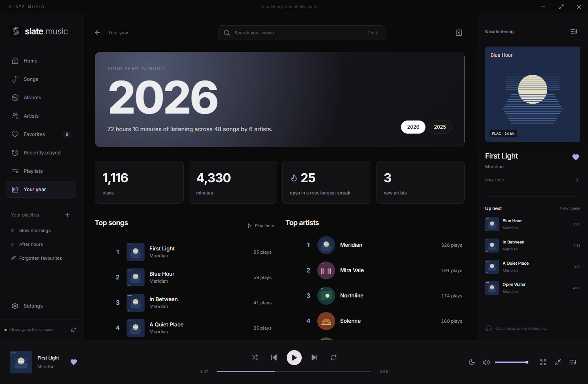This screenshot has width=588, height=384.
Task: Play Open Water from Up next
Action: pyautogui.click(x=532, y=288)
